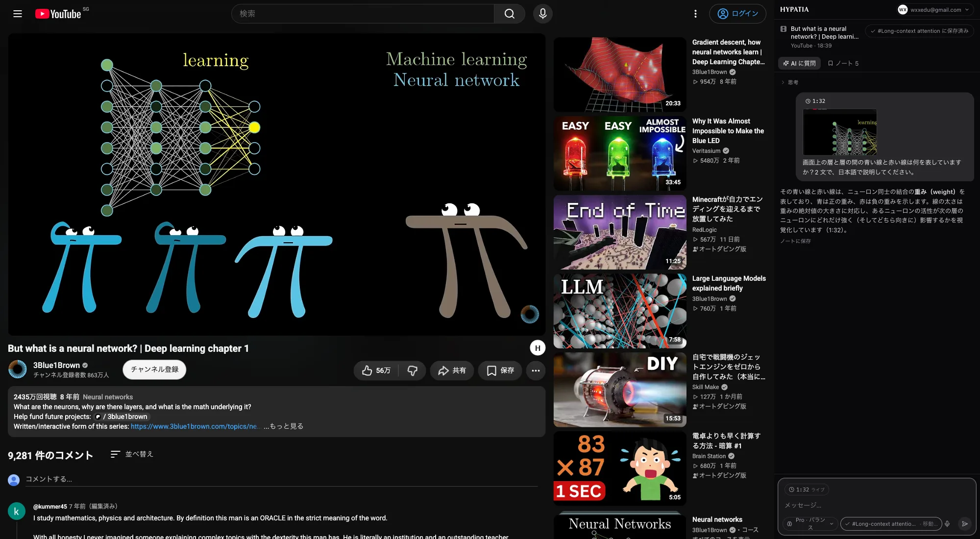The image size is (980, 539).
Task: Like the video with the thumbs-up
Action: 376,370
